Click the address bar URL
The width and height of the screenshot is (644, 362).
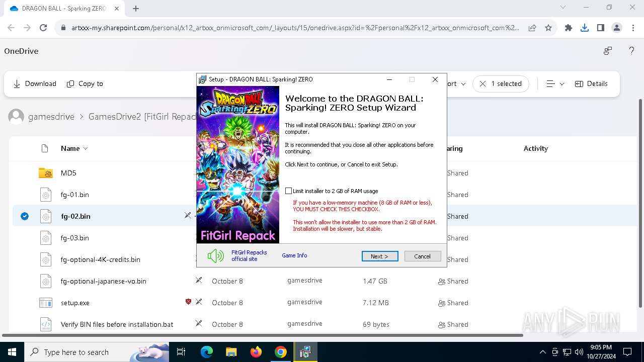pyautogui.click(x=295, y=28)
